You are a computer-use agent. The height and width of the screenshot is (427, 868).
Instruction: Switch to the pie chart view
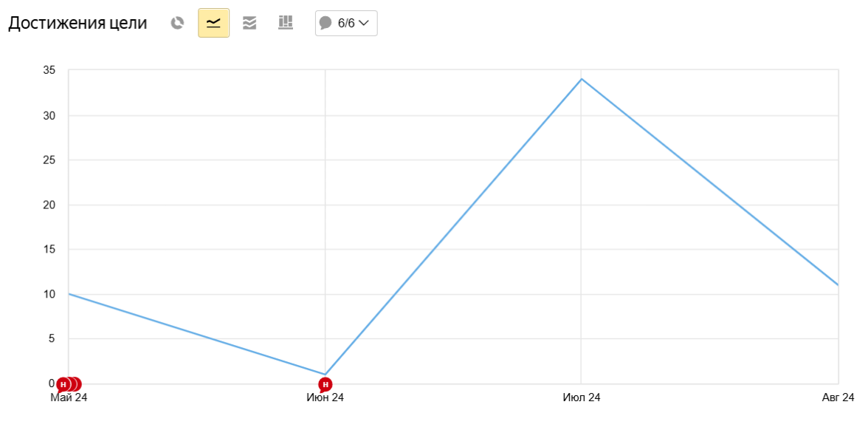177,23
